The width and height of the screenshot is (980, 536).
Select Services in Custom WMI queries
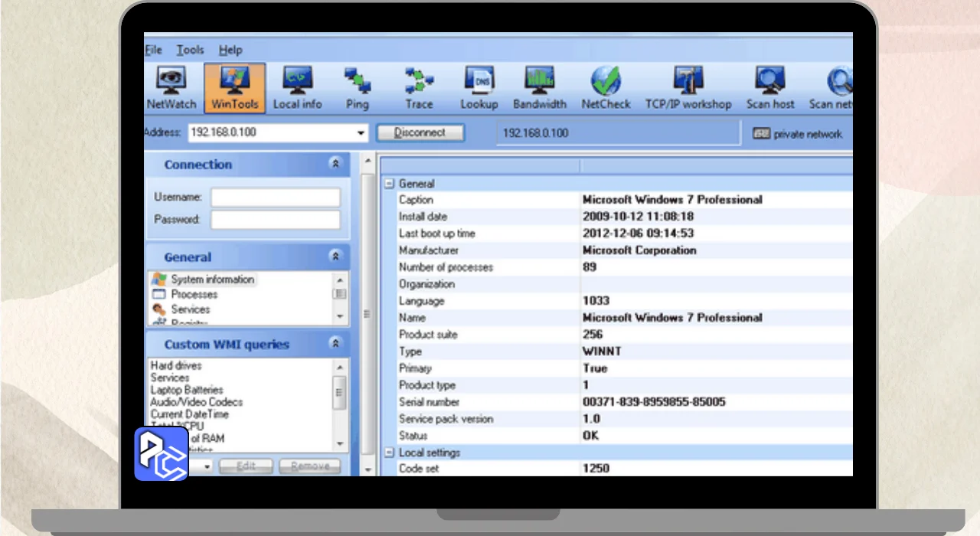170,377
